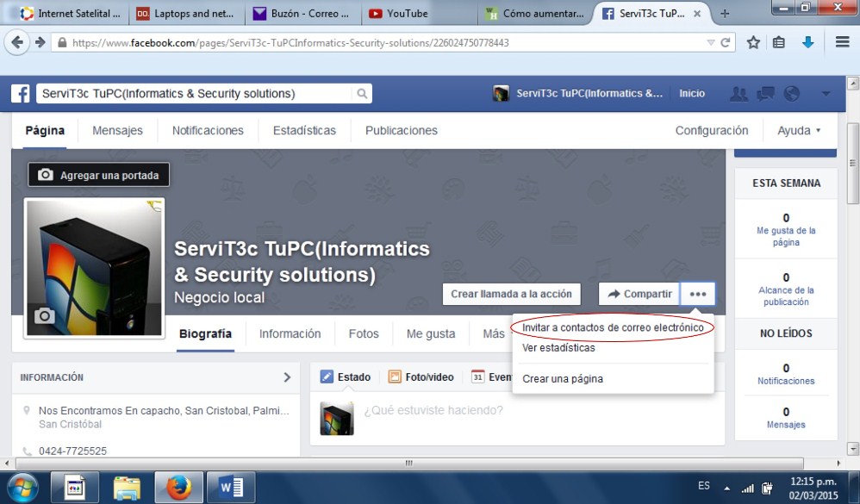This screenshot has width=860, height=504.
Task: Open the Mensajes page tab
Action: [117, 131]
